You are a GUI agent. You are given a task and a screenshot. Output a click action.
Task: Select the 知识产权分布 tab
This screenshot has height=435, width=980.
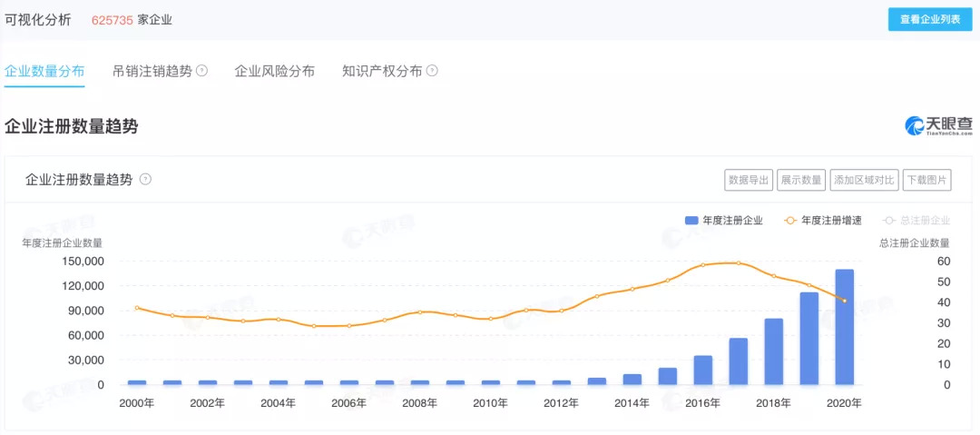[382, 71]
